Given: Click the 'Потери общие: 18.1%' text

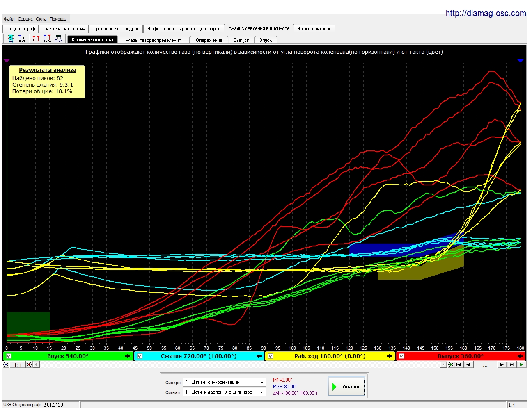Looking at the screenshot, I should [x=42, y=91].
